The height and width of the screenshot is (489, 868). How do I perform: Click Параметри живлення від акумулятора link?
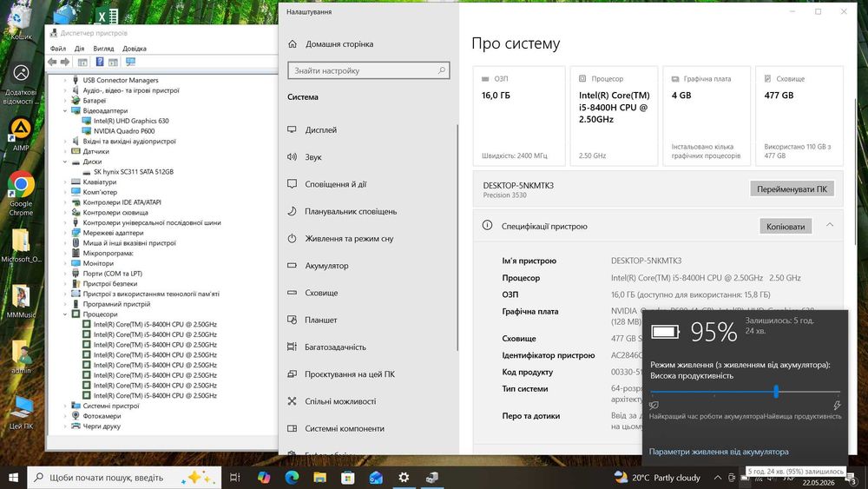point(719,452)
